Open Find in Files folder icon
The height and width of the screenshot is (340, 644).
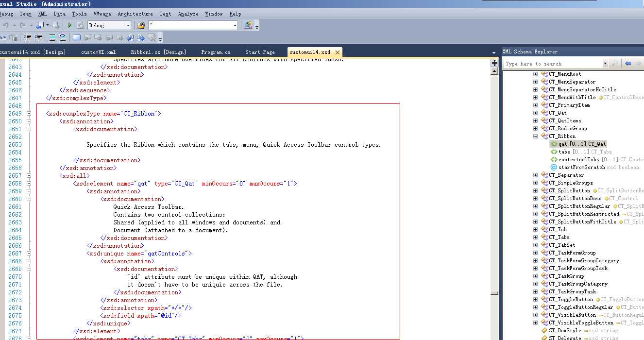(x=141, y=25)
